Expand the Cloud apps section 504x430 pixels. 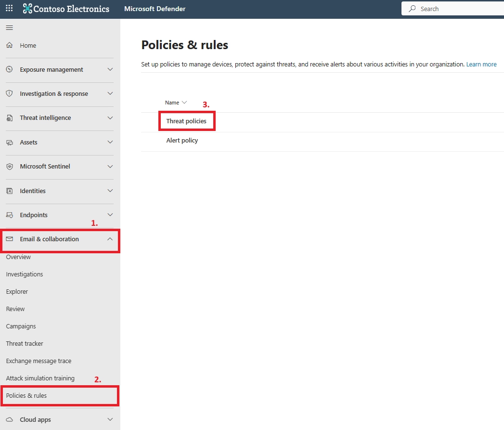pyautogui.click(x=111, y=419)
